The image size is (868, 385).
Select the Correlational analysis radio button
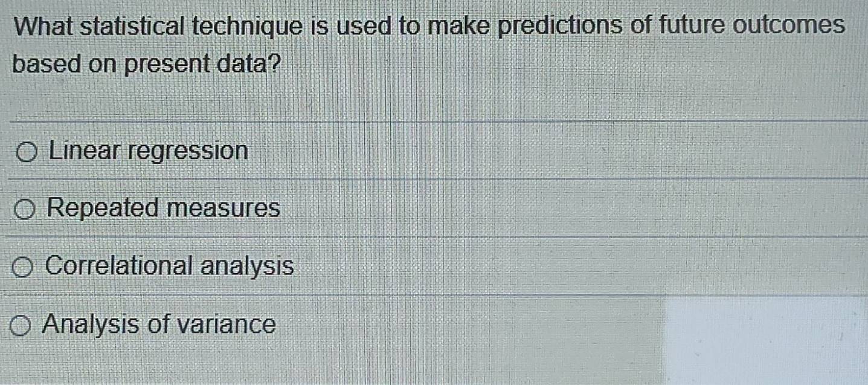(23, 267)
